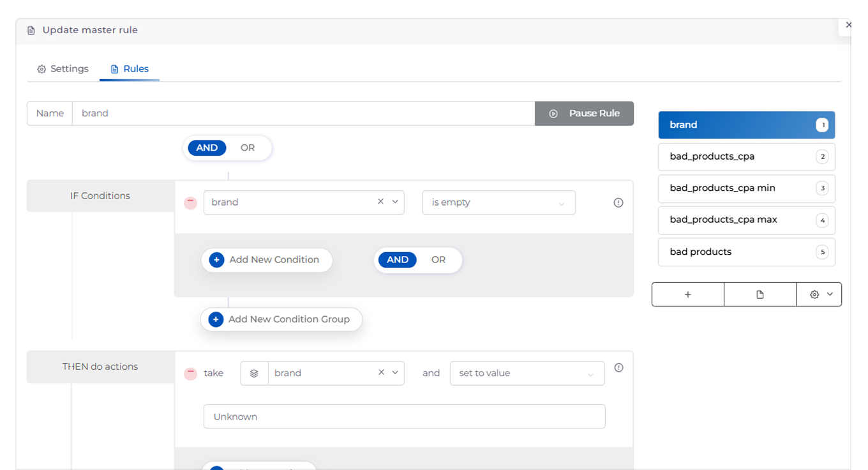Viewport: 868px width, 470px height.
Task: Remove the THEN action using minus icon
Action: point(190,374)
